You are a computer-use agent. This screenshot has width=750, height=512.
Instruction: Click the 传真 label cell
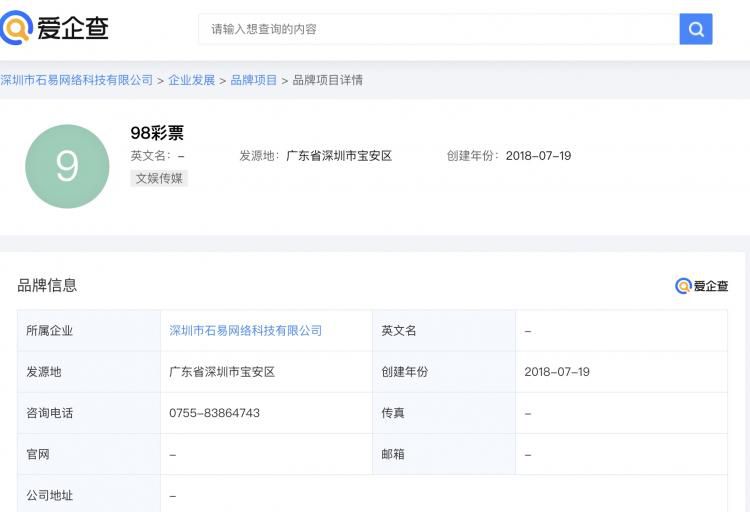tap(444, 413)
